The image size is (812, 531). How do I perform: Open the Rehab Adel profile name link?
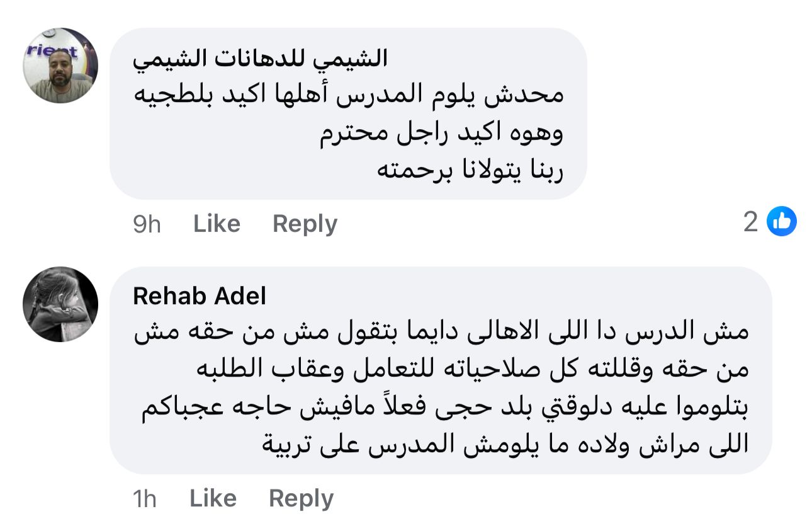click(200, 296)
